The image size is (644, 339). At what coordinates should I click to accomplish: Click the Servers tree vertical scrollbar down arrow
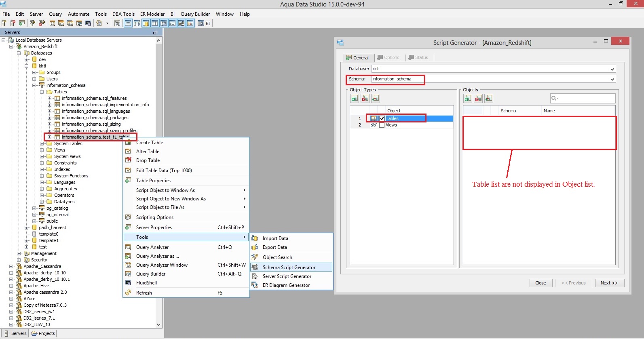(x=158, y=324)
